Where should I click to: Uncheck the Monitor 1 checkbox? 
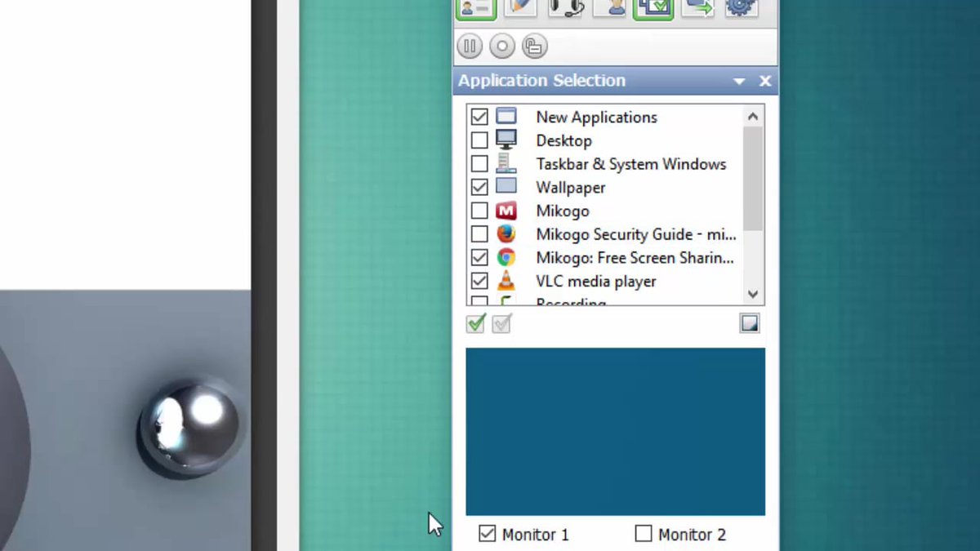click(x=487, y=534)
